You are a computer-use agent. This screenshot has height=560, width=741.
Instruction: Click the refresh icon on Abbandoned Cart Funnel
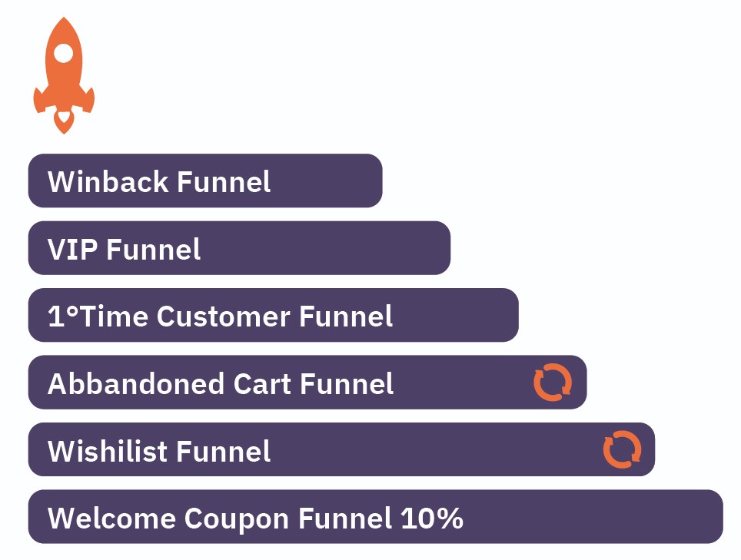coord(553,382)
